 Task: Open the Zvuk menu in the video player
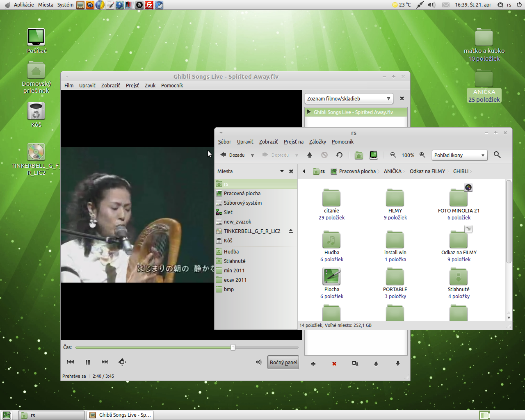click(x=150, y=85)
